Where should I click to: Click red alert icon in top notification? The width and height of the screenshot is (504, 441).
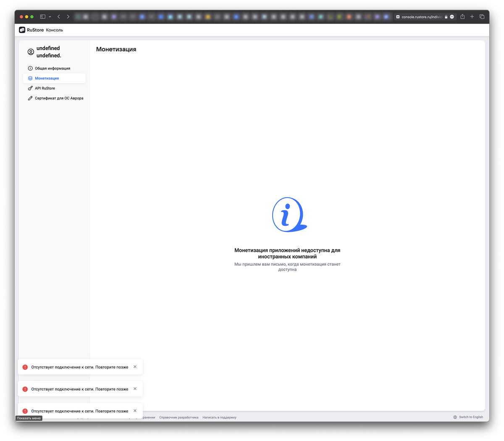coord(25,367)
